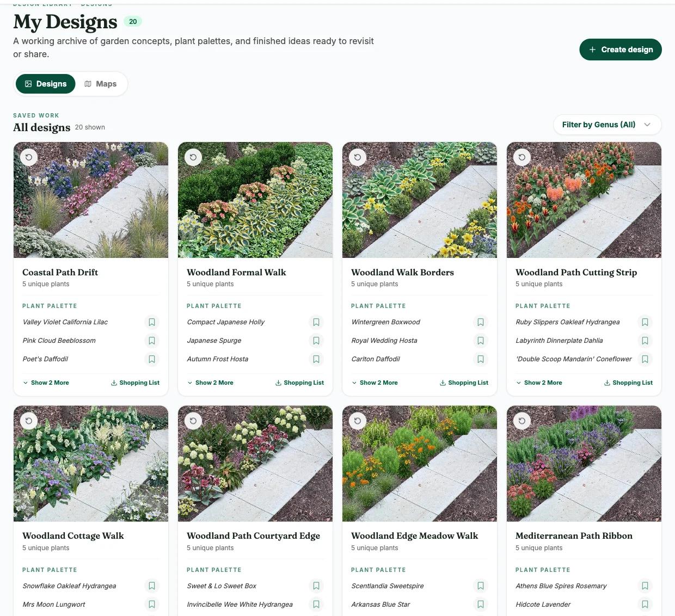Viewport: 675px width, 616px height.
Task: Bookmark Wintergreen Boxwood
Action: point(481,322)
